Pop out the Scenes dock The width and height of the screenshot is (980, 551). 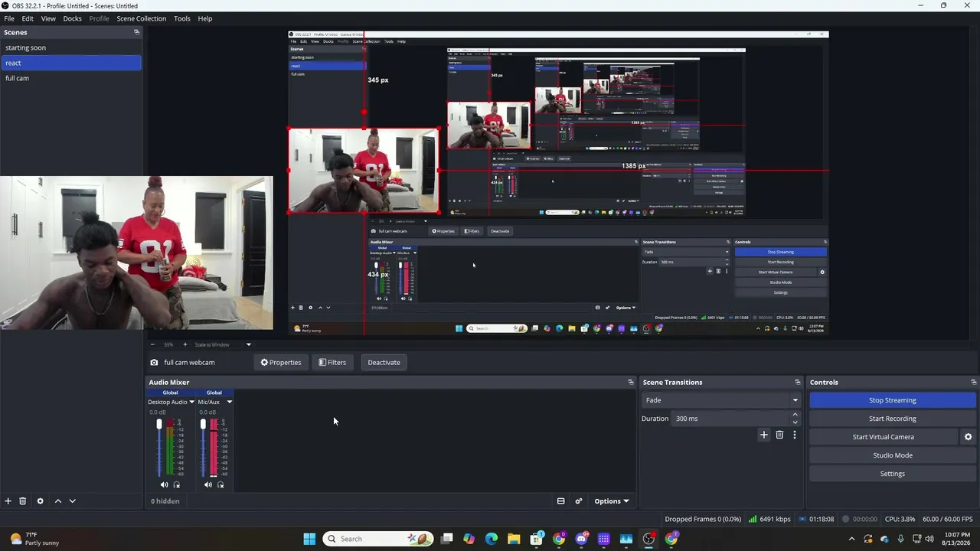pos(136,32)
